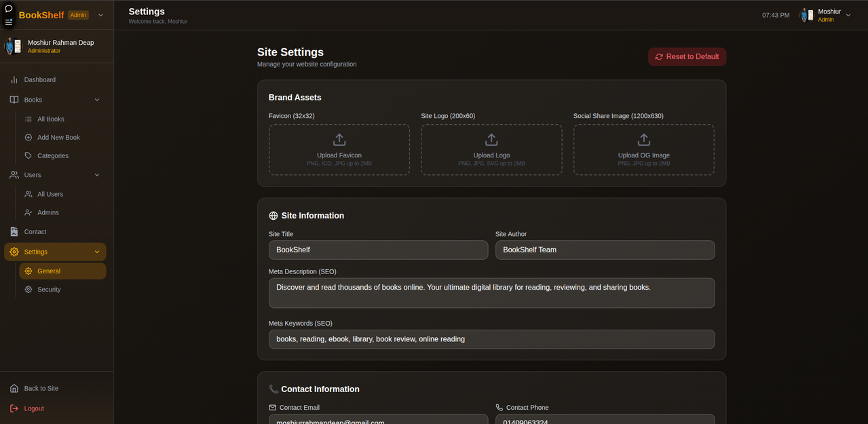This screenshot has height=424, width=868.
Task: Open the BookShelf Admin dropdown arrow
Action: (x=101, y=15)
